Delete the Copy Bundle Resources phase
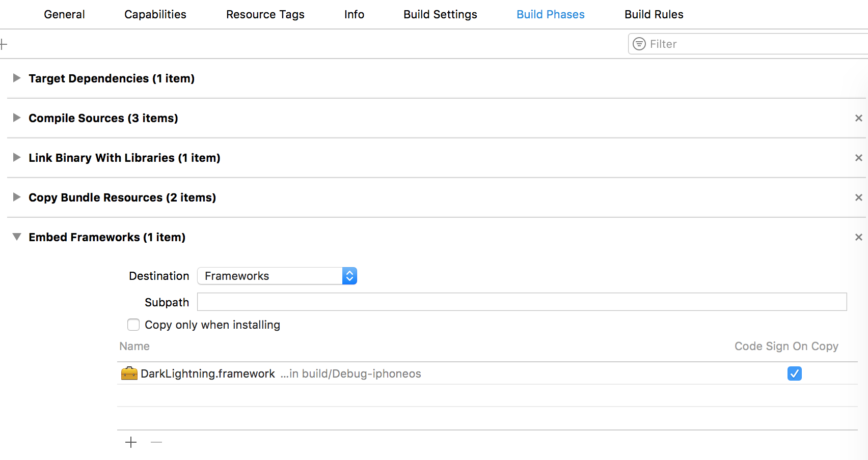The width and height of the screenshot is (868, 460). point(858,197)
